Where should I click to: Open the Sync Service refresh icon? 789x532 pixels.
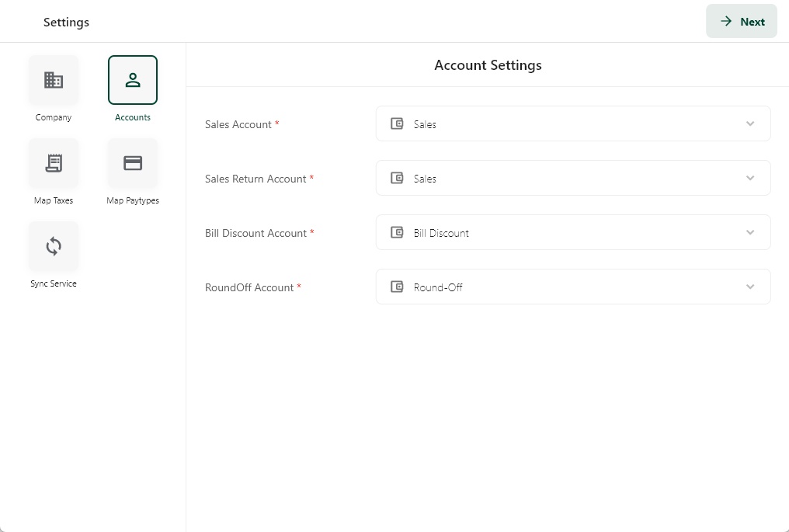coord(54,246)
